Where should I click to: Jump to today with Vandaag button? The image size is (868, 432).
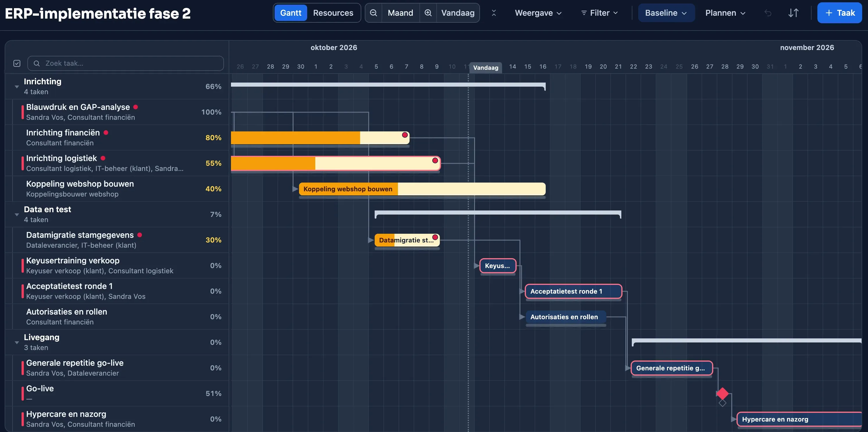pyautogui.click(x=458, y=13)
